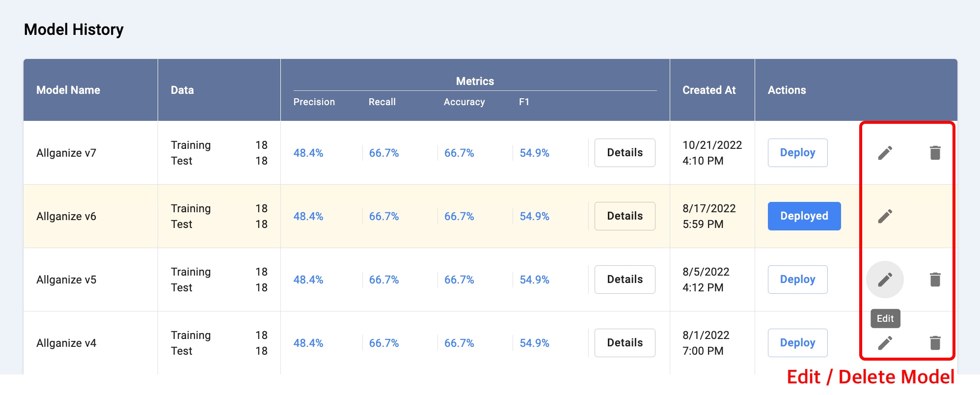Deploy the Allganize v4 model
980x395 pixels.
click(797, 343)
